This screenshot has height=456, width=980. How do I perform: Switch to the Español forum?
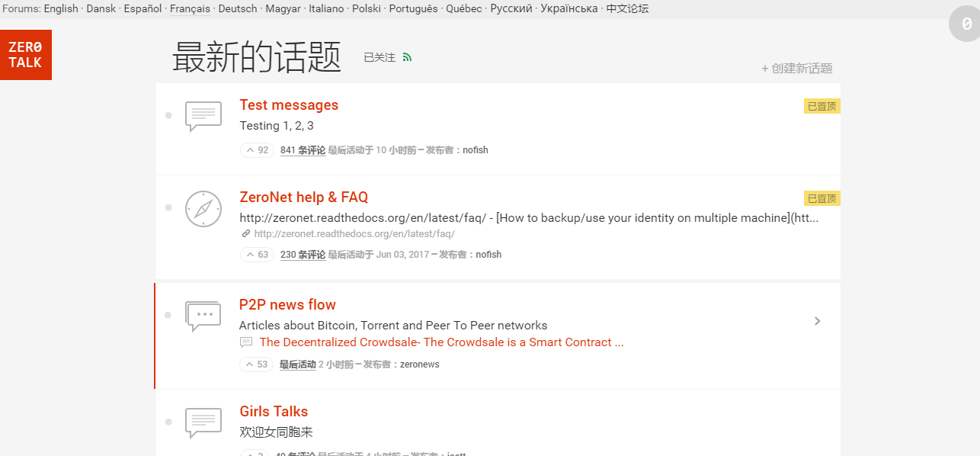[x=143, y=9]
